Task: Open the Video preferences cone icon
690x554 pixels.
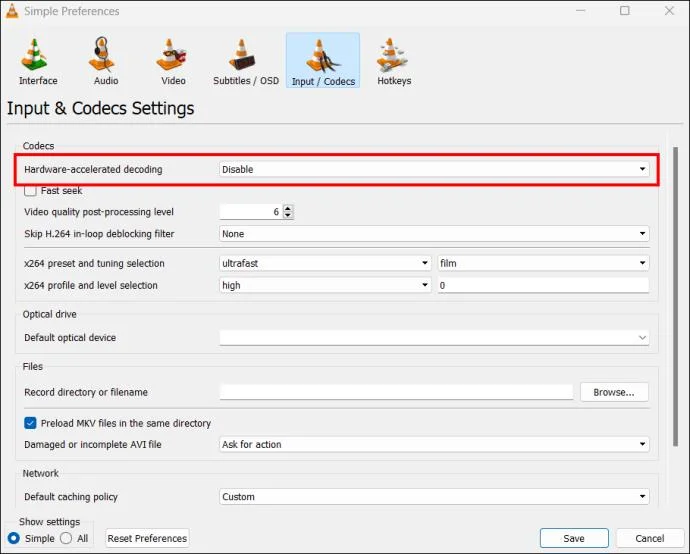Action: tap(171, 55)
